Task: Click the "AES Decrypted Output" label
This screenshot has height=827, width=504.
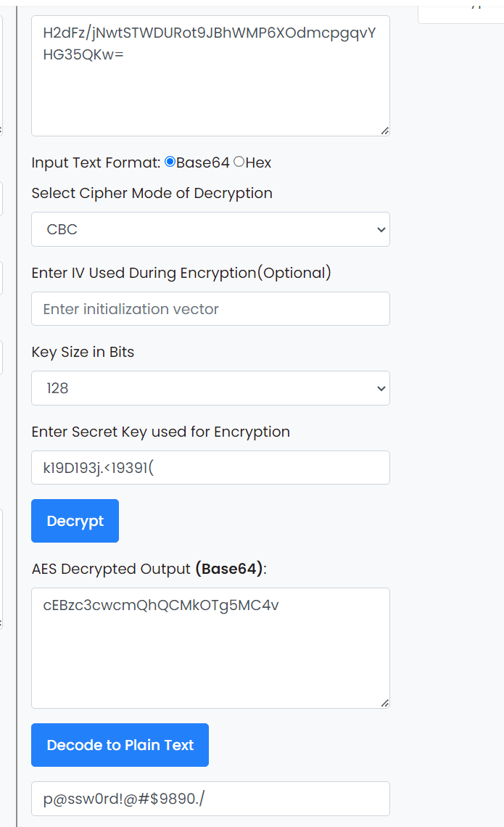Action: (x=110, y=569)
